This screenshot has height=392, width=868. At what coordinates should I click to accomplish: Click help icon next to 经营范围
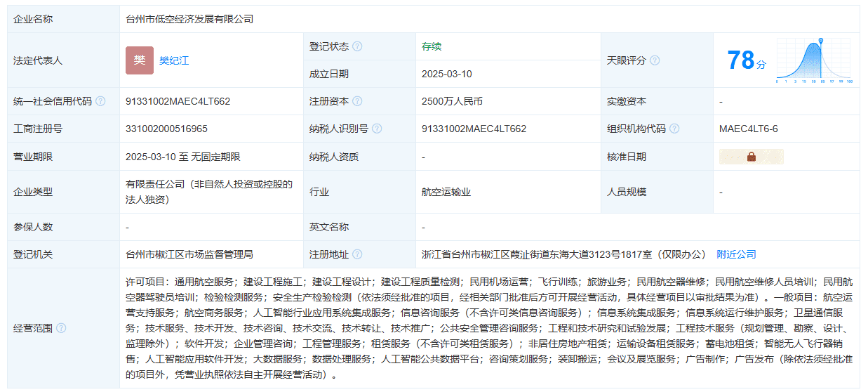(x=61, y=328)
